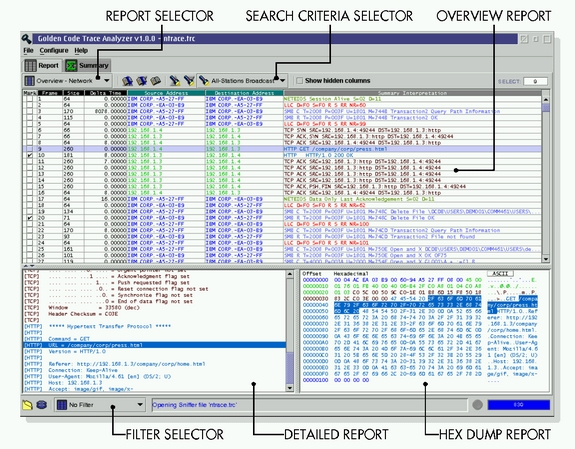Click the first flashlight search icon
575x449 pixels.
(175, 80)
